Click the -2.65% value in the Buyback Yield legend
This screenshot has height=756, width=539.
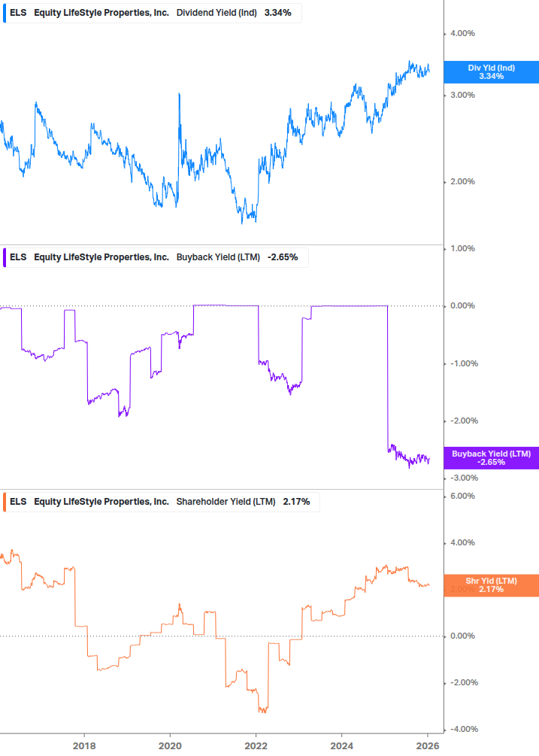tap(283, 257)
